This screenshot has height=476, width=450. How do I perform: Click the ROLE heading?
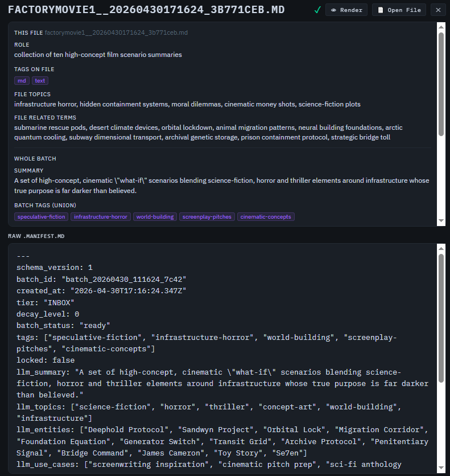(22, 44)
